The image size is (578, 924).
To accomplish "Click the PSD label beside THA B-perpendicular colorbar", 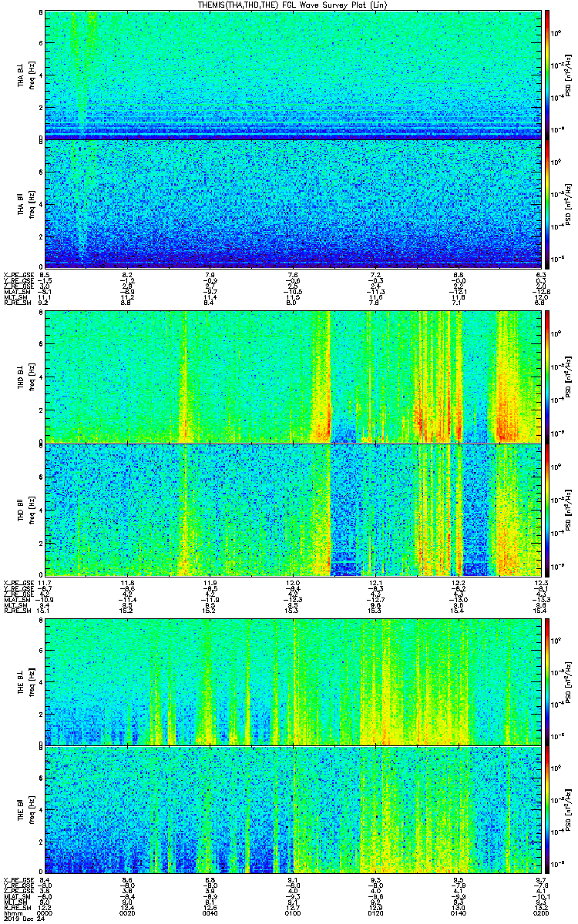I will 569,75.
